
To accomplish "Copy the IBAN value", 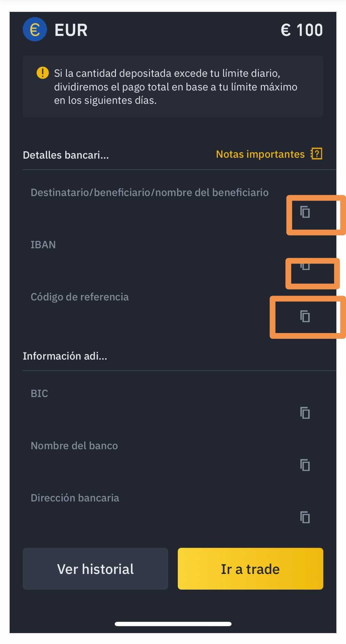I will tap(305, 266).
